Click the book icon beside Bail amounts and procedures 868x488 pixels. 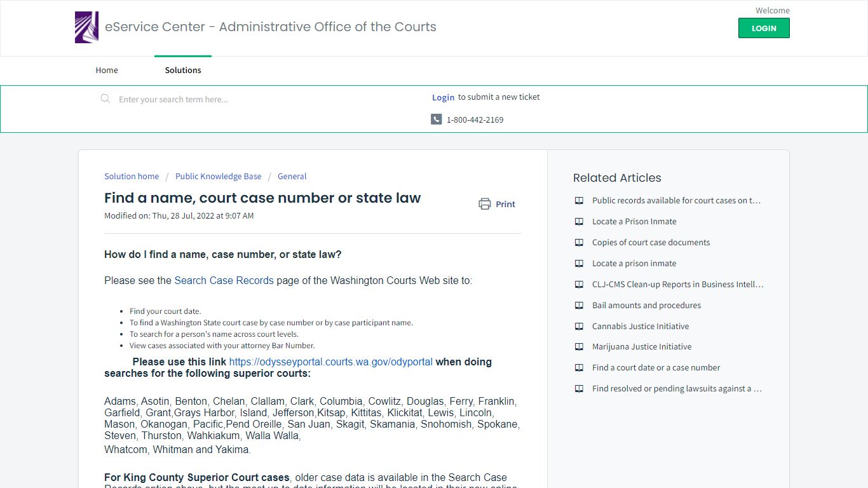point(579,305)
